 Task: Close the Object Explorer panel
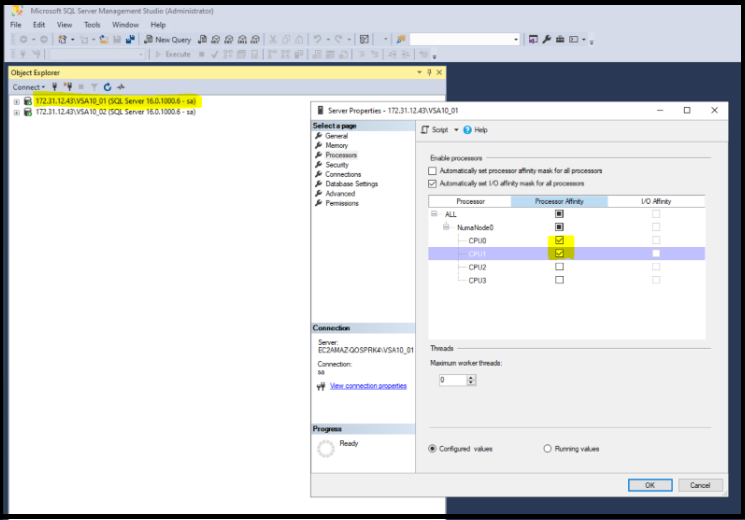coord(439,72)
